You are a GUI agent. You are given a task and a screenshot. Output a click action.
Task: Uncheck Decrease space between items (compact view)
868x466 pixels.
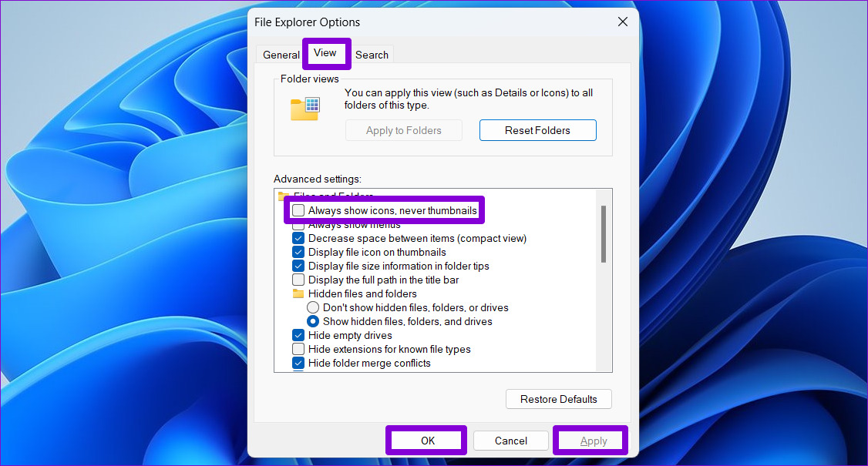pos(298,238)
